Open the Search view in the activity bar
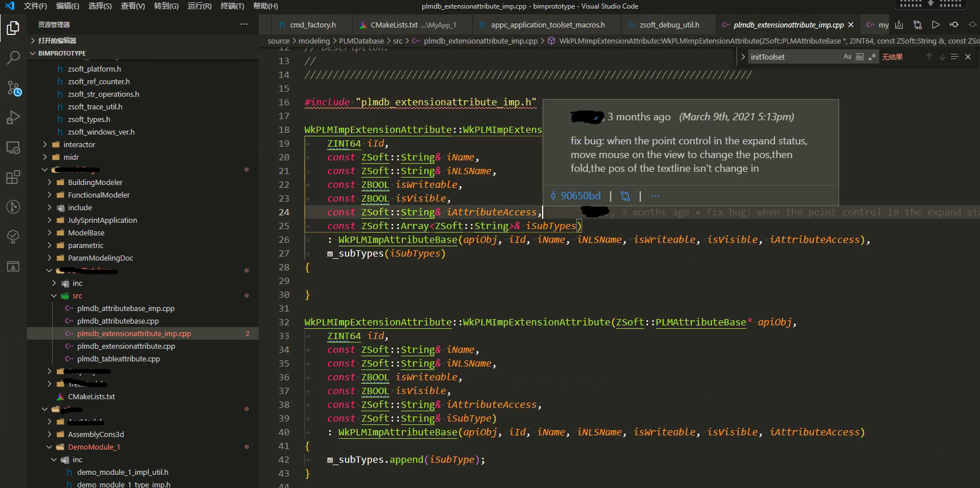The width and height of the screenshot is (980, 488). pos(13,58)
